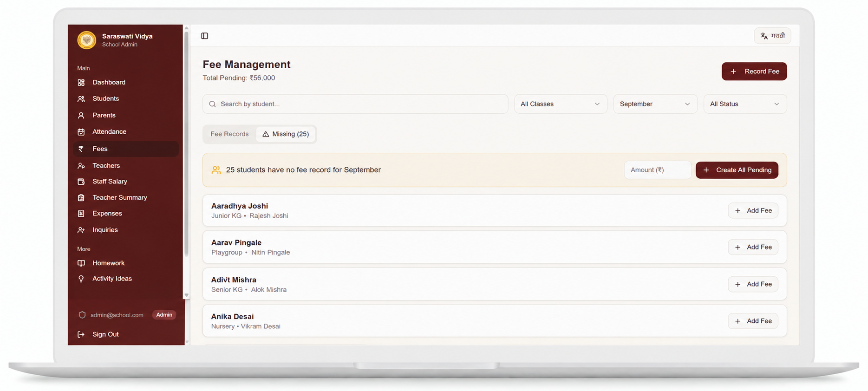Add fee for Anika Desai

[753, 321]
